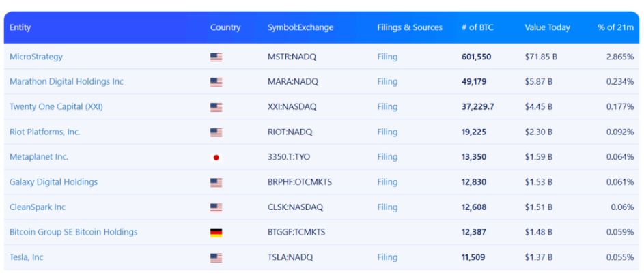Click the MSTR:NADQ symbol cell
The height and width of the screenshot is (277, 644).
coord(293,57)
